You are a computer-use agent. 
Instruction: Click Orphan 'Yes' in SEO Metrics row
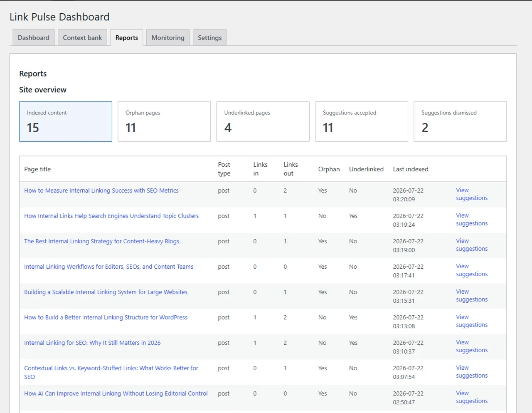coord(323,190)
